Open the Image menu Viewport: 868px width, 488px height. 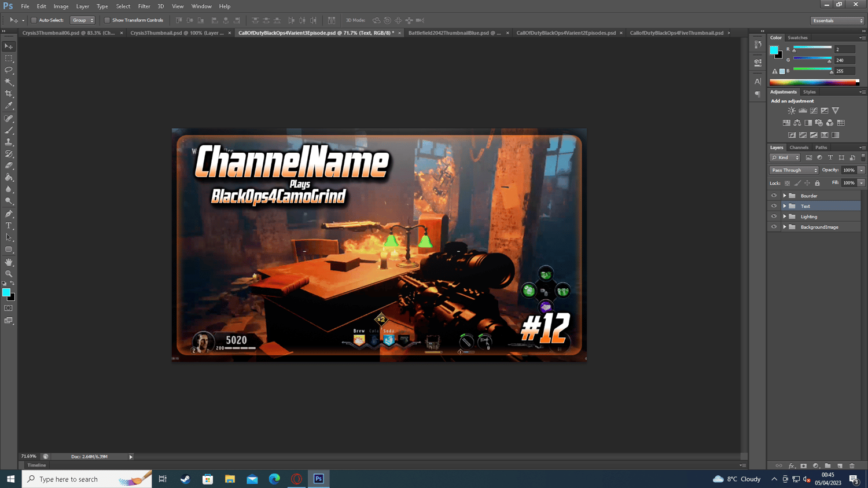tap(61, 6)
